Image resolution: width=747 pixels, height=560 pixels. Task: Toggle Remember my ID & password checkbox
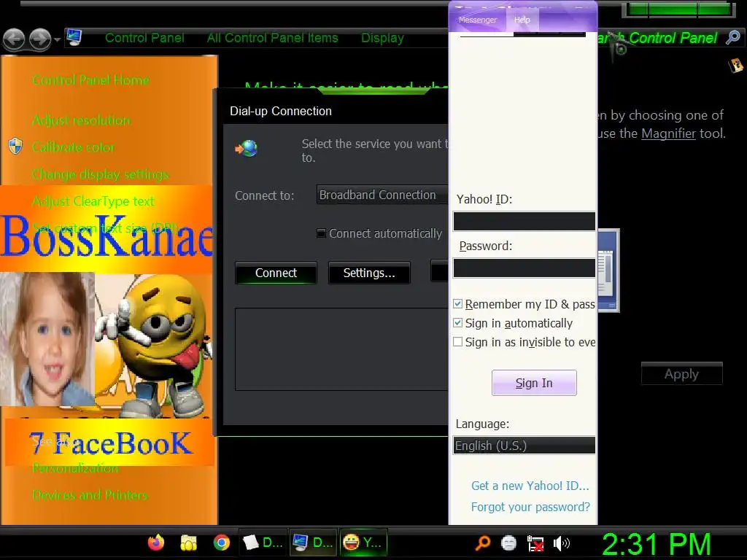458,304
